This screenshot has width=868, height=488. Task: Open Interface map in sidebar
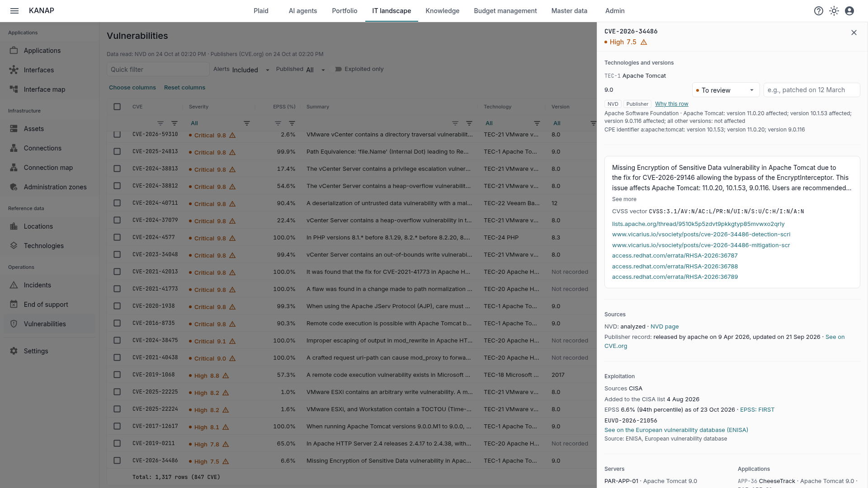click(50, 89)
